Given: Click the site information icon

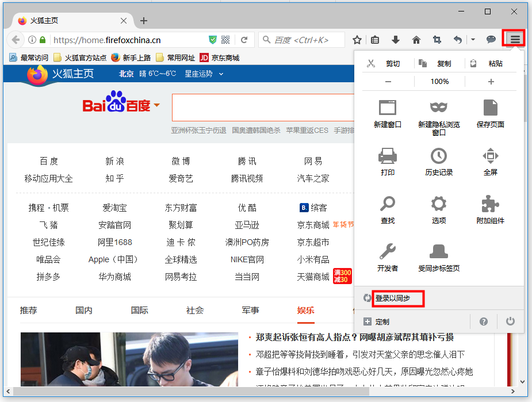Looking at the screenshot, I should click(32, 40).
